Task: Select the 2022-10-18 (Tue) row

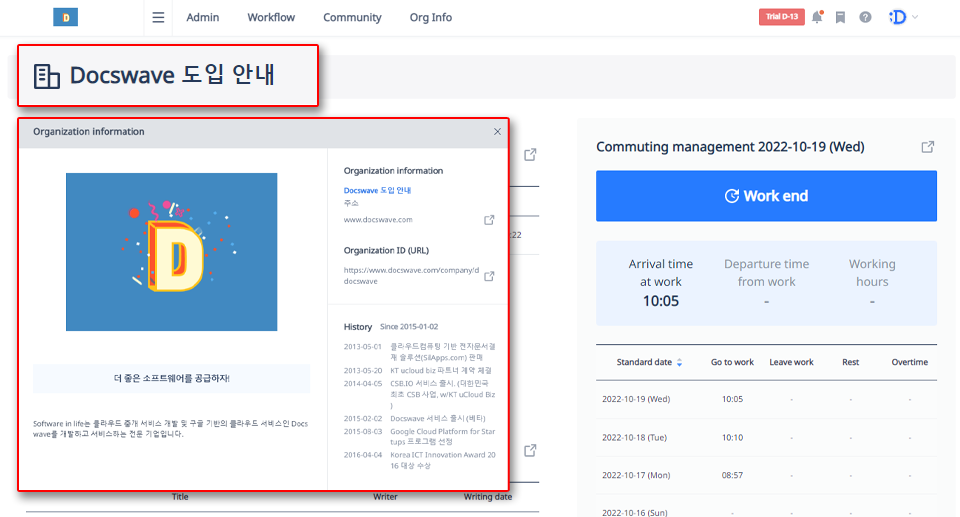Action: 766,437
